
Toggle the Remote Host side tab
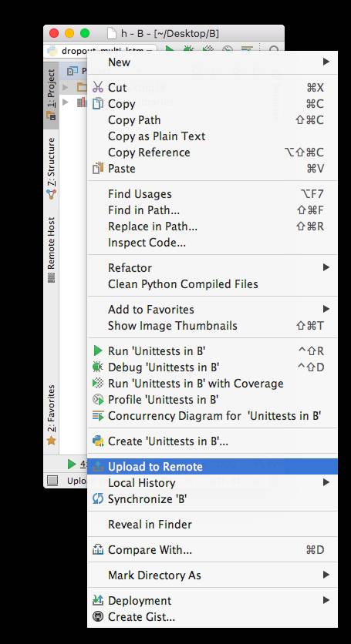[x=51, y=250]
